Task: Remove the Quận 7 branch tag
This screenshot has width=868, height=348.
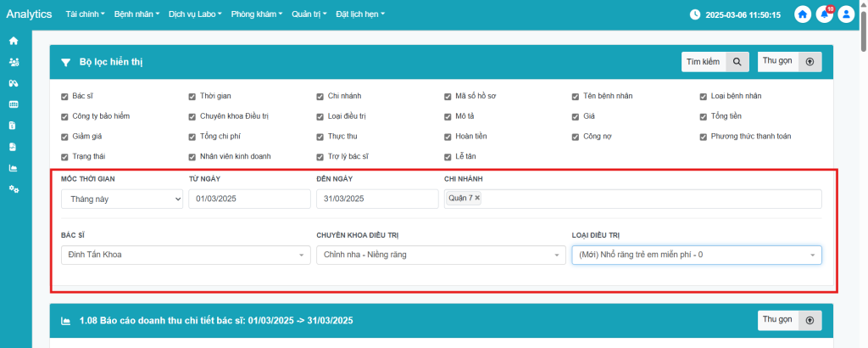Action: (x=477, y=198)
